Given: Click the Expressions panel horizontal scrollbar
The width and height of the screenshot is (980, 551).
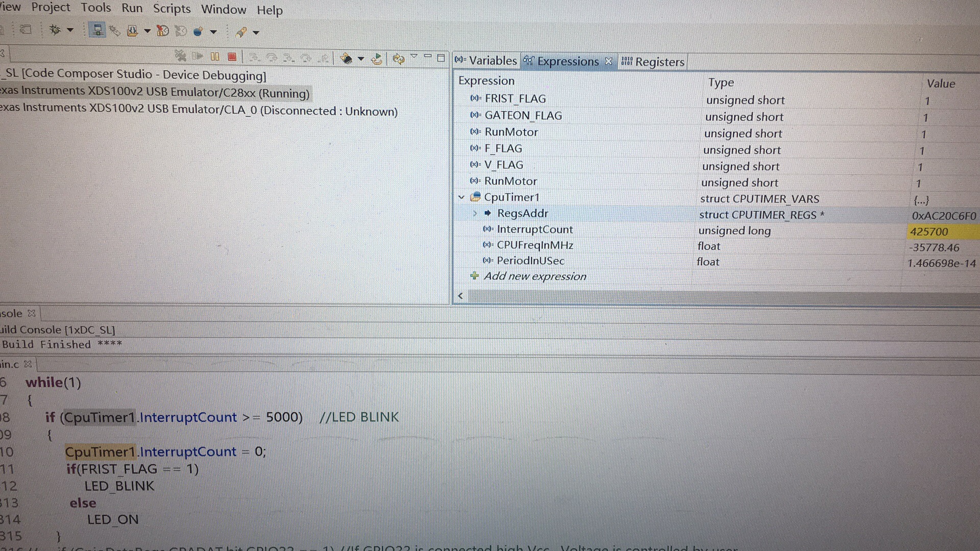Looking at the screenshot, I should coord(715,296).
